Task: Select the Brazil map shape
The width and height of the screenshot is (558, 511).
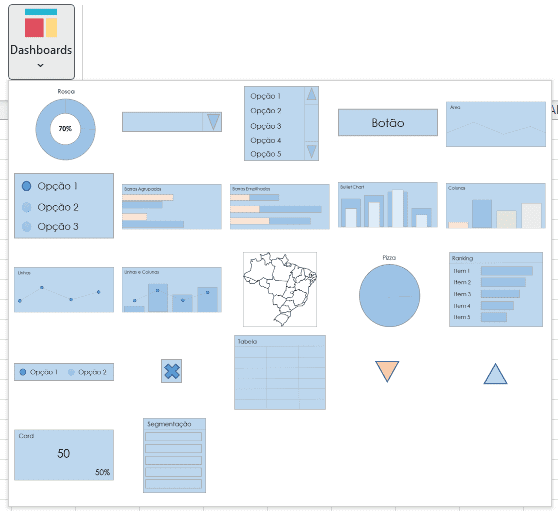Action: click(x=280, y=289)
